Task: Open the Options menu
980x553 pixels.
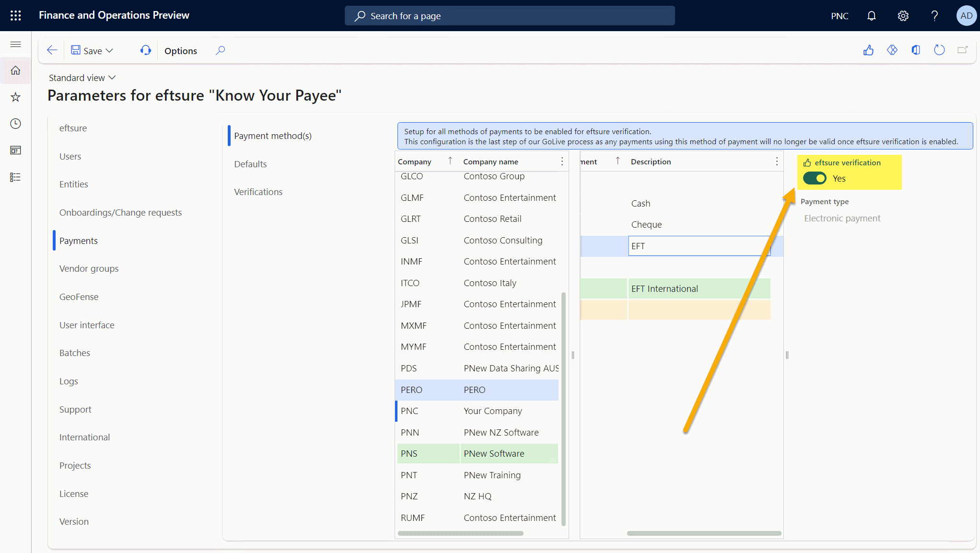Action: pyautogui.click(x=181, y=51)
